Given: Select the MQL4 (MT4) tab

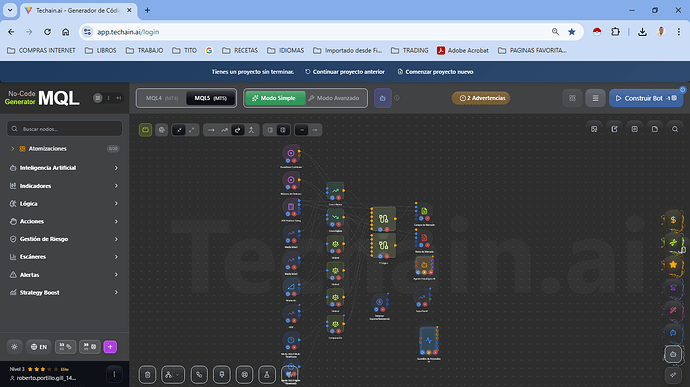Looking at the screenshot, I should [x=162, y=98].
